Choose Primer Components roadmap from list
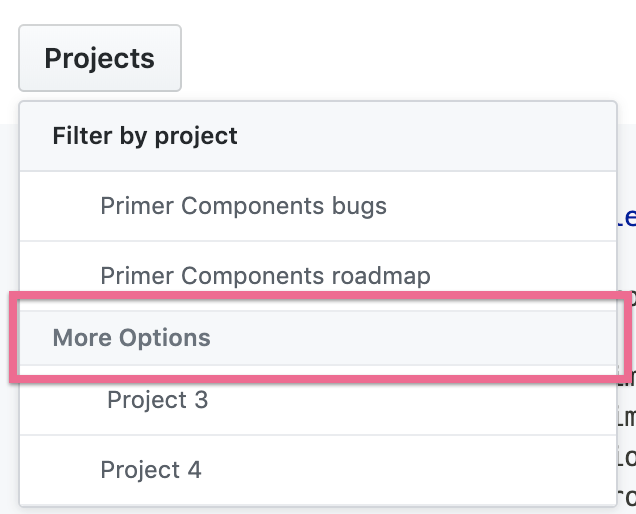Viewport: 636px width, 514px height. [265, 275]
